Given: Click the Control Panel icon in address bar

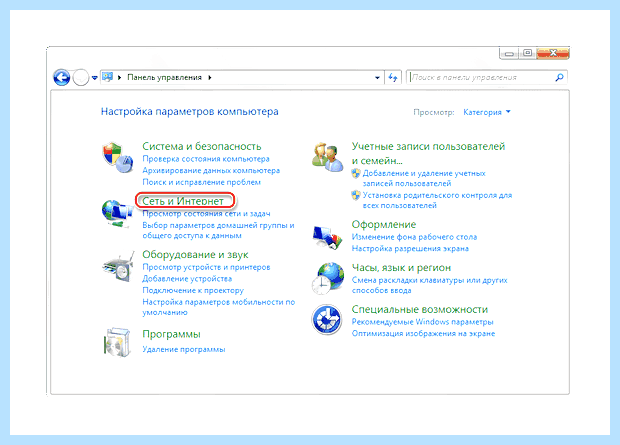Looking at the screenshot, I should [x=108, y=77].
